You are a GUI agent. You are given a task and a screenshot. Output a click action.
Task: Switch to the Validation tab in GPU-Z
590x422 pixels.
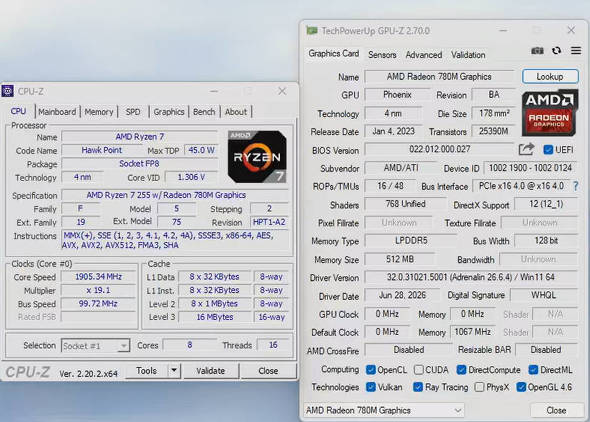pyautogui.click(x=468, y=55)
